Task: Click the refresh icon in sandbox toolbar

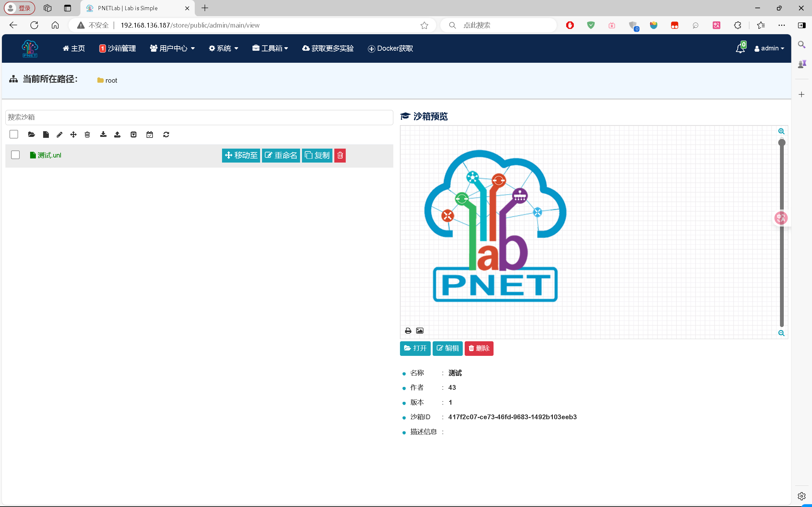Action: point(166,134)
